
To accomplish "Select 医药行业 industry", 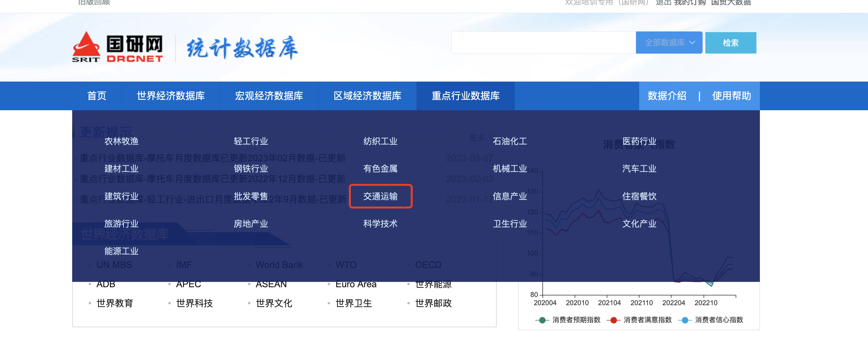I will coord(639,141).
